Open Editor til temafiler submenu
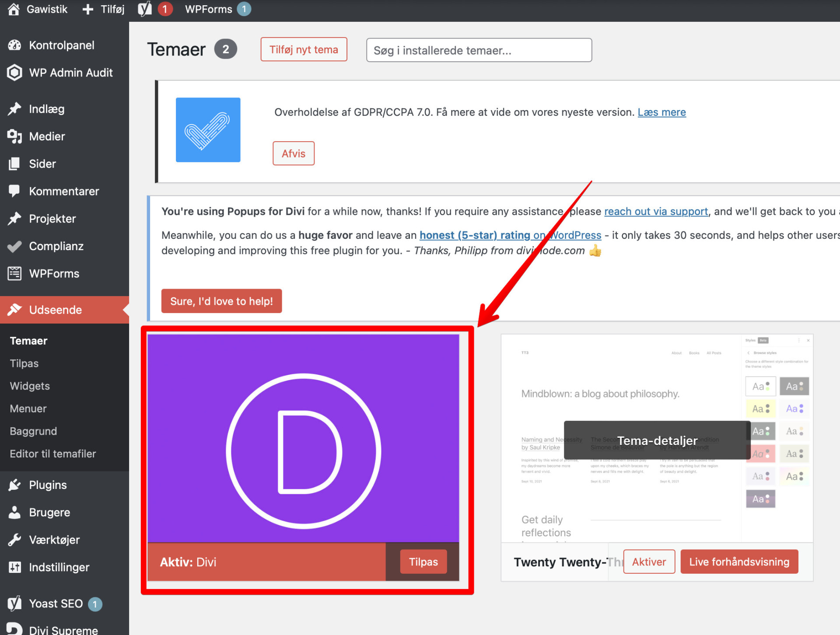This screenshot has width=840, height=635. [52, 454]
